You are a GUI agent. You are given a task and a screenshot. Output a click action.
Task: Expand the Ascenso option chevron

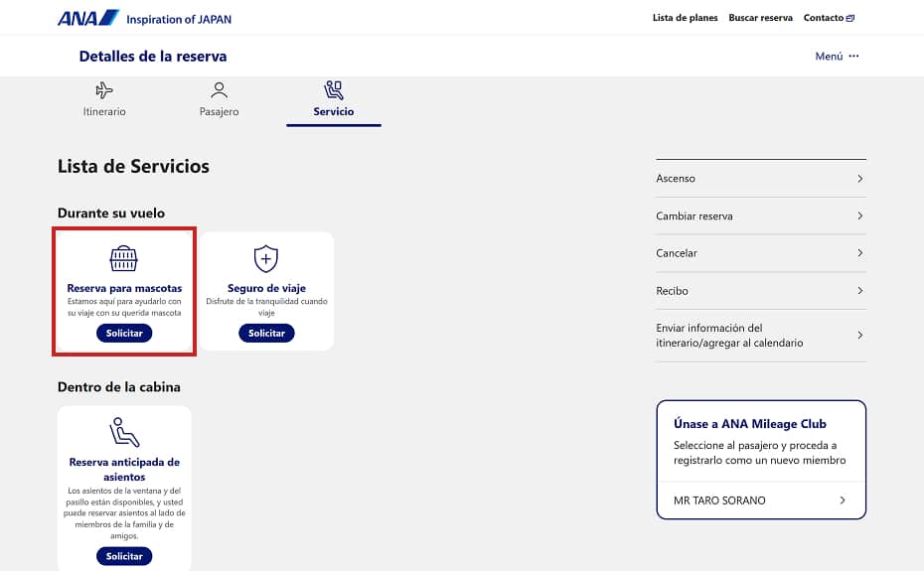(x=859, y=179)
